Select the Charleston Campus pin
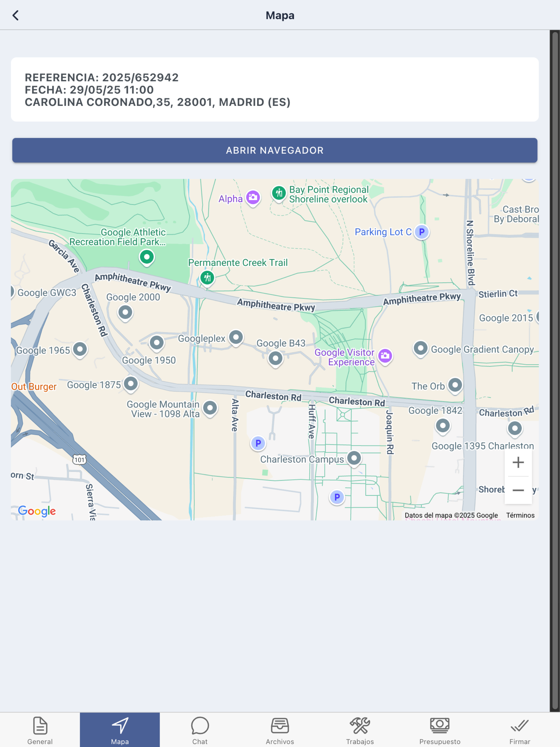The image size is (560, 747). point(354,459)
